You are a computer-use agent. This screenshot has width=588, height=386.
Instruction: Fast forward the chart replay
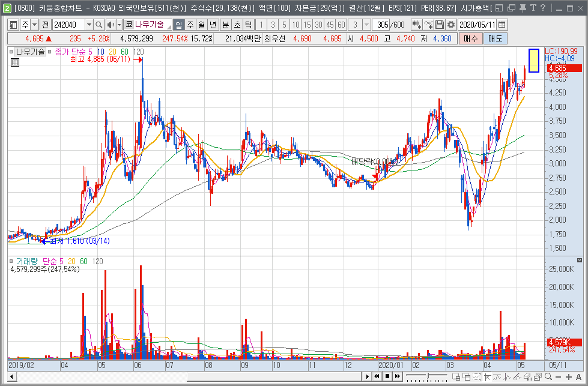click(398, 376)
